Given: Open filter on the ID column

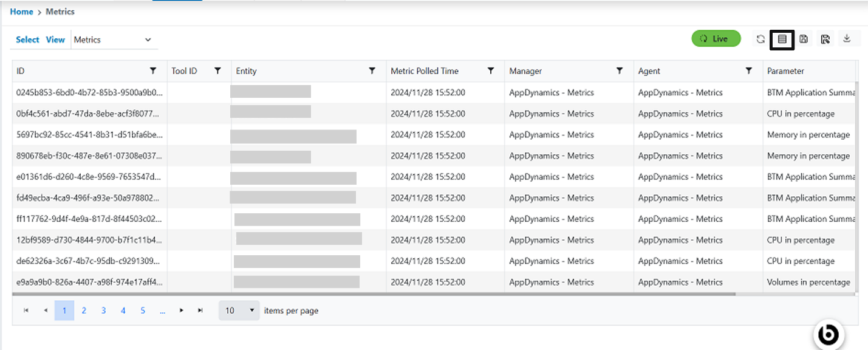Looking at the screenshot, I should click(x=153, y=71).
